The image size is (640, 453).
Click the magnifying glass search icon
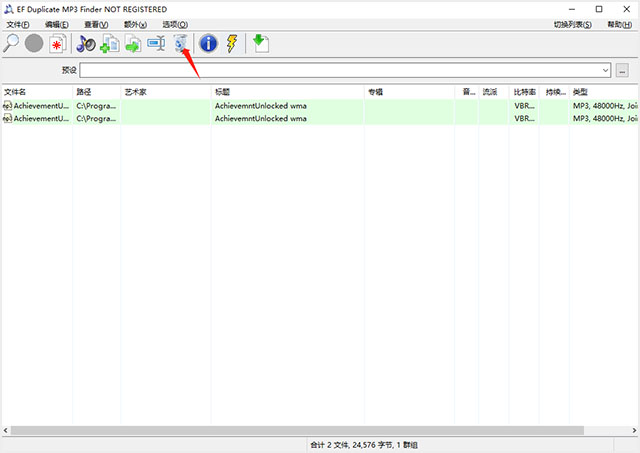coord(12,43)
